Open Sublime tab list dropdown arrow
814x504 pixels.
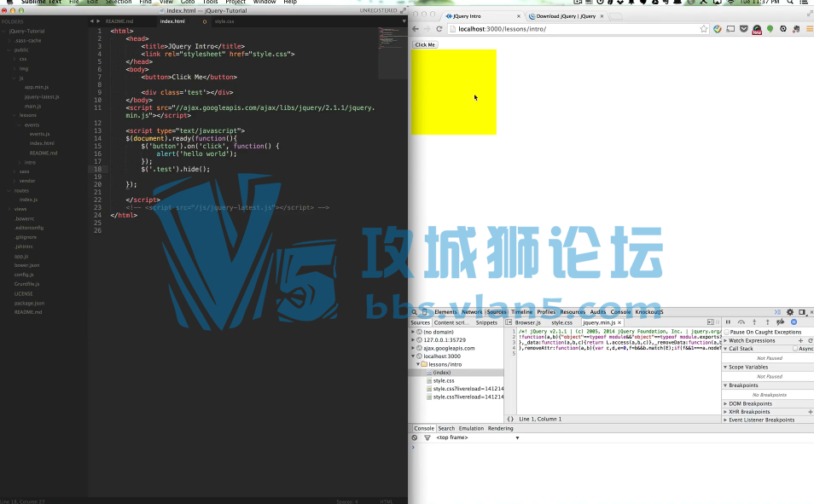[x=404, y=21]
